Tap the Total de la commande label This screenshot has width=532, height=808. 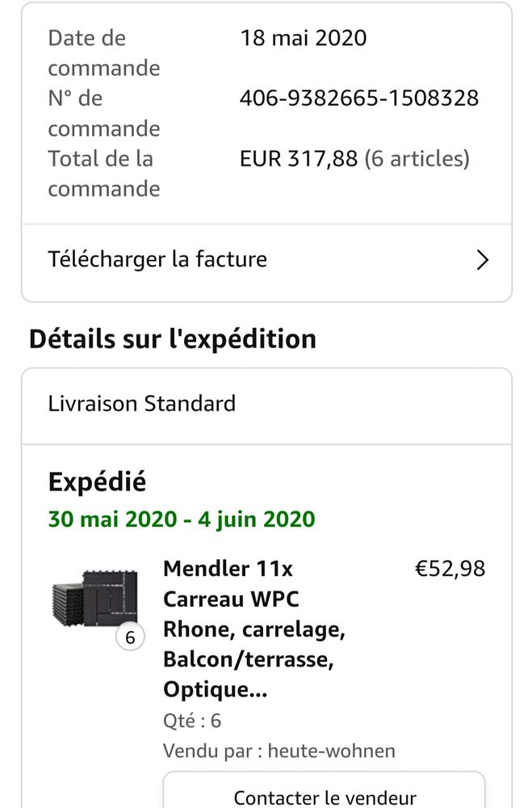[103, 173]
